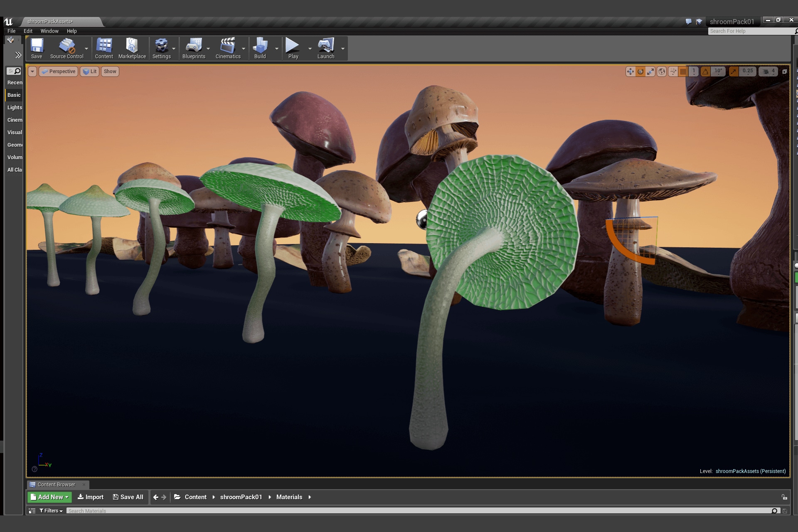Click the Add New button

(49, 497)
